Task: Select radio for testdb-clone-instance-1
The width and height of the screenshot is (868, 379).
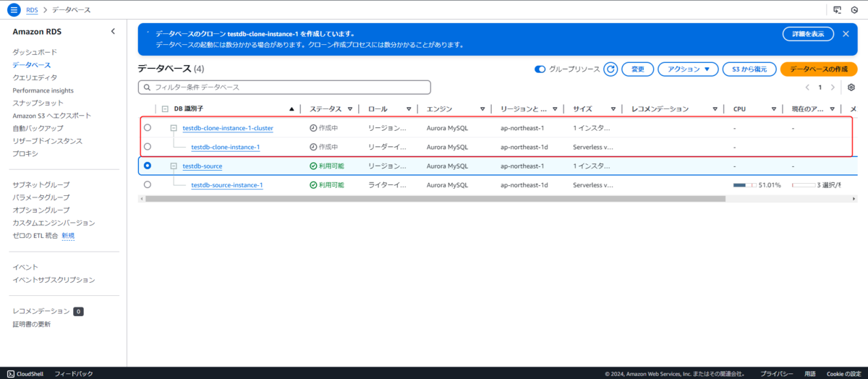Action: click(x=148, y=146)
